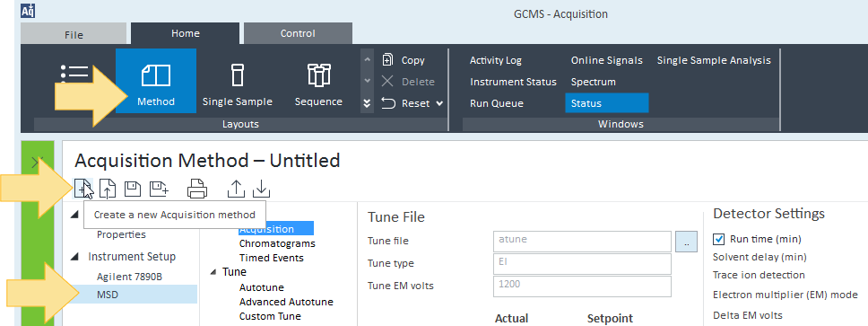Click the Save As method icon
This screenshot has height=326, width=868.
coord(160,189)
